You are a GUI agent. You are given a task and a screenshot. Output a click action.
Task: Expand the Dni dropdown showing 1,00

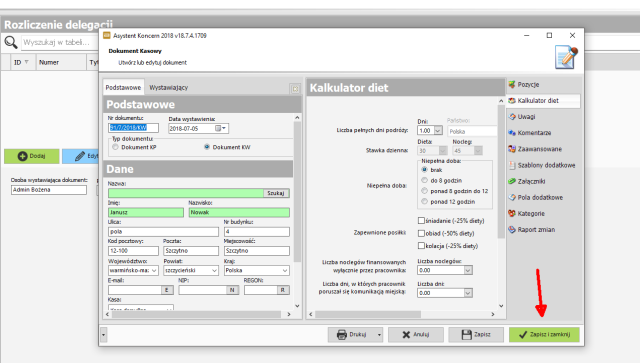tap(438, 131)
